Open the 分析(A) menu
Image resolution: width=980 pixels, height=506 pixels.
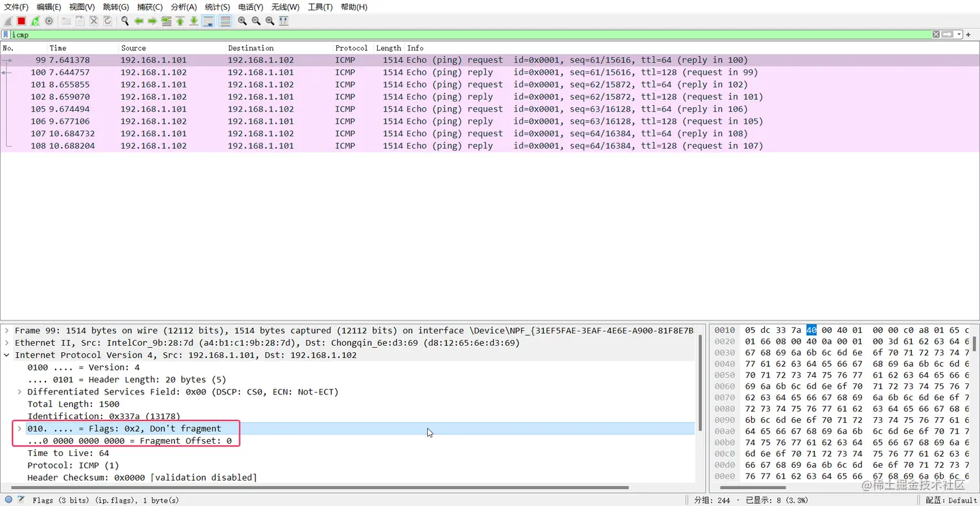(183, 6)
